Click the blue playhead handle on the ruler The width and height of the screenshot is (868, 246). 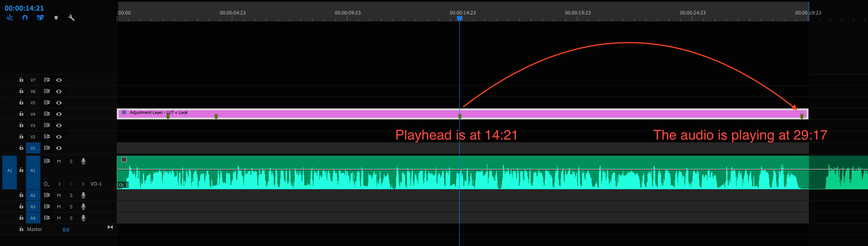(459, 18)
